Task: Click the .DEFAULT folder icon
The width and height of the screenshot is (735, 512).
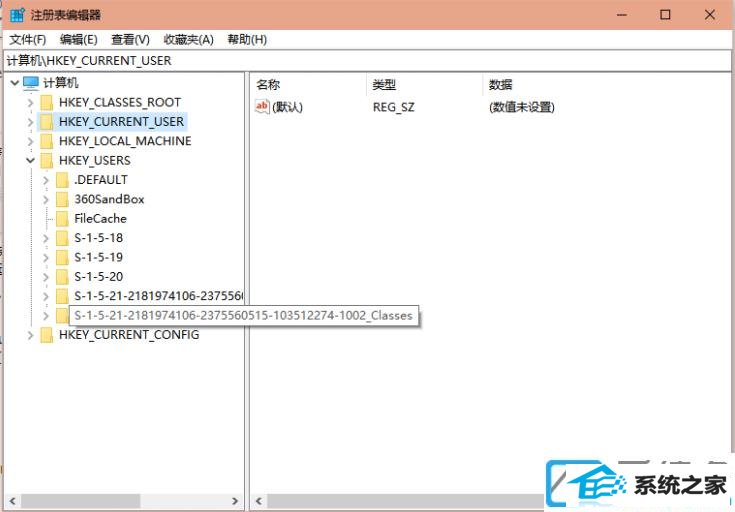Action: coord(62,180)
